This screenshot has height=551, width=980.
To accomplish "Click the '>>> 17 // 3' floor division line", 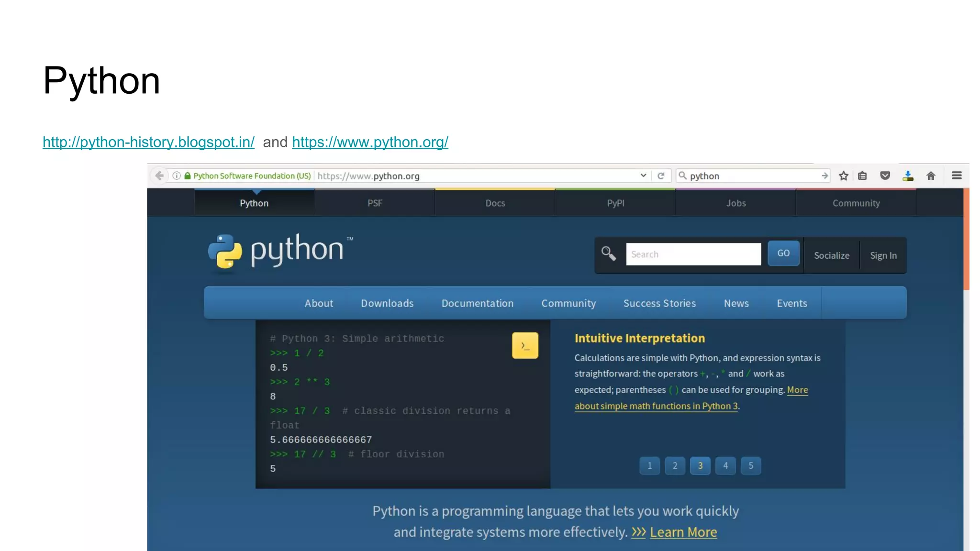I will (357, 454).
